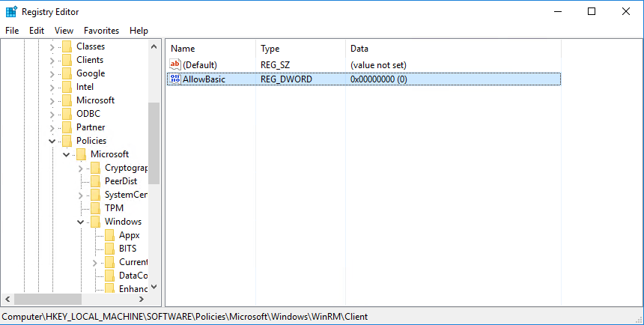
Task: Select the Google key folder icon
Action: click(x=67, y=73)
